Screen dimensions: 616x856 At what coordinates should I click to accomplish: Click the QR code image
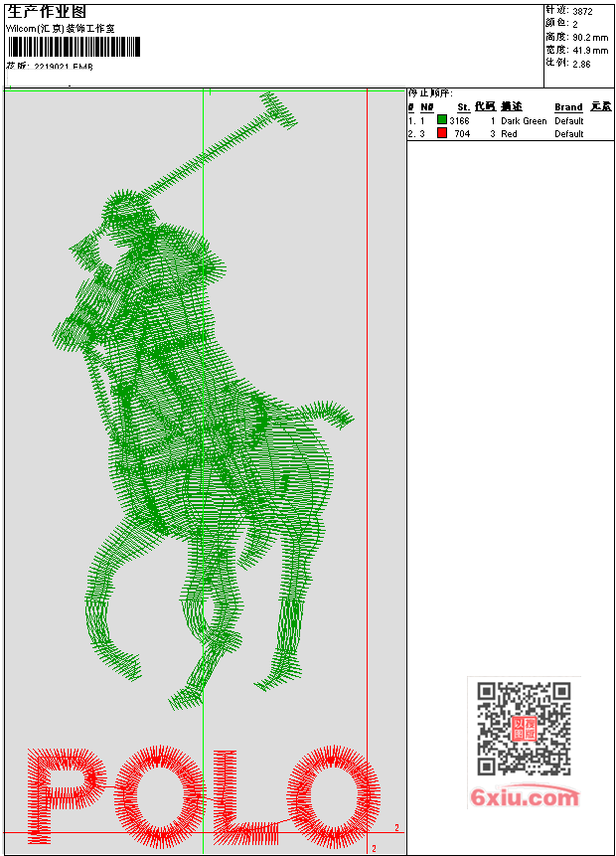pos(524,728)
